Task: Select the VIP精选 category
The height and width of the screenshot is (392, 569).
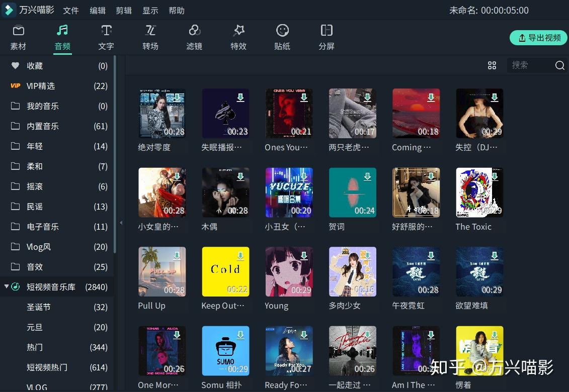Action: point(57,86)
